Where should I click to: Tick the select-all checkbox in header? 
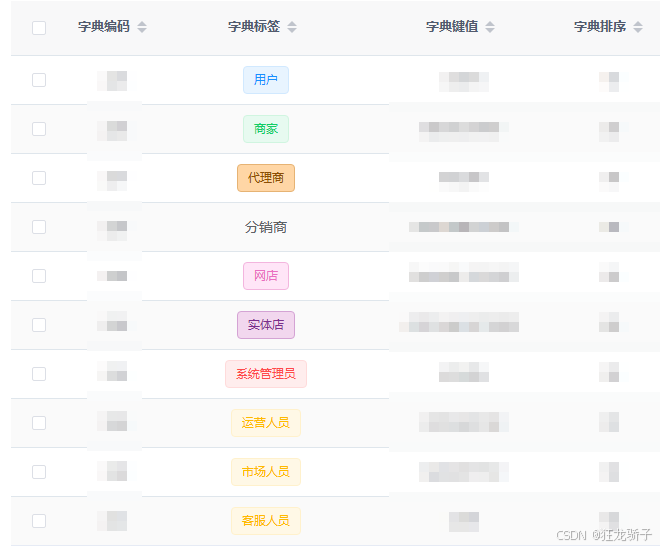click(x=39, y=28)
